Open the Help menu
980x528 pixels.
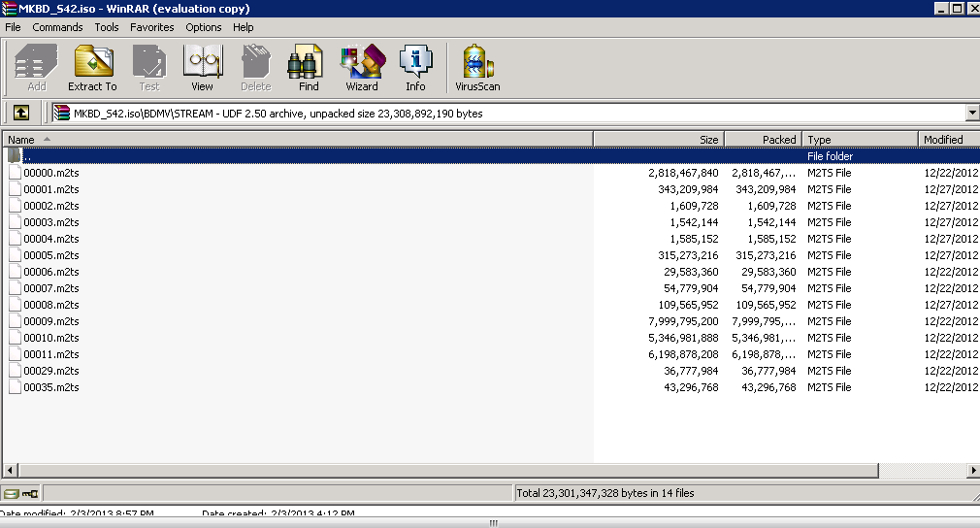(244, 27)
